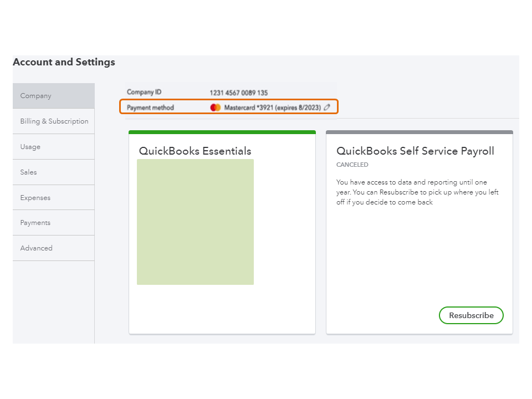532x399 pixels.
Task: Click the Mastercard logo icon
Action: (x=215, y=107)
